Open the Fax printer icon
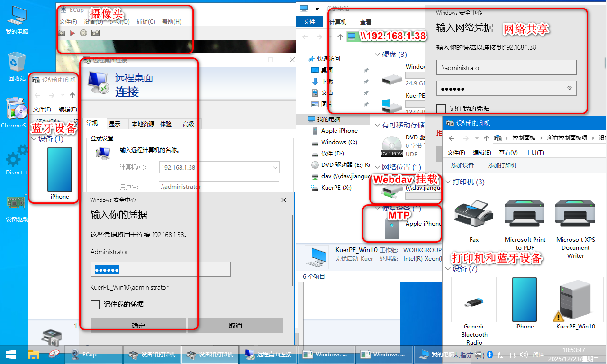The image size is (607, 364). click(474, 215)
